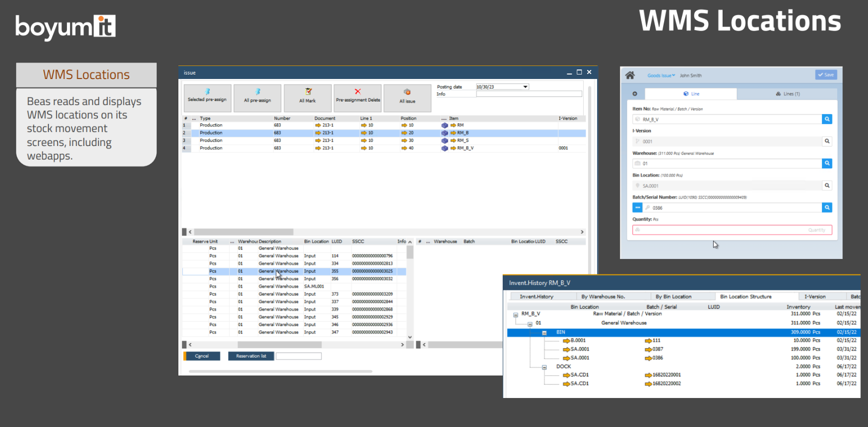The height and width of the screenshot is (427, 868).
Task: Click the link arrow beside batch 0387
Action: point(648,349)
